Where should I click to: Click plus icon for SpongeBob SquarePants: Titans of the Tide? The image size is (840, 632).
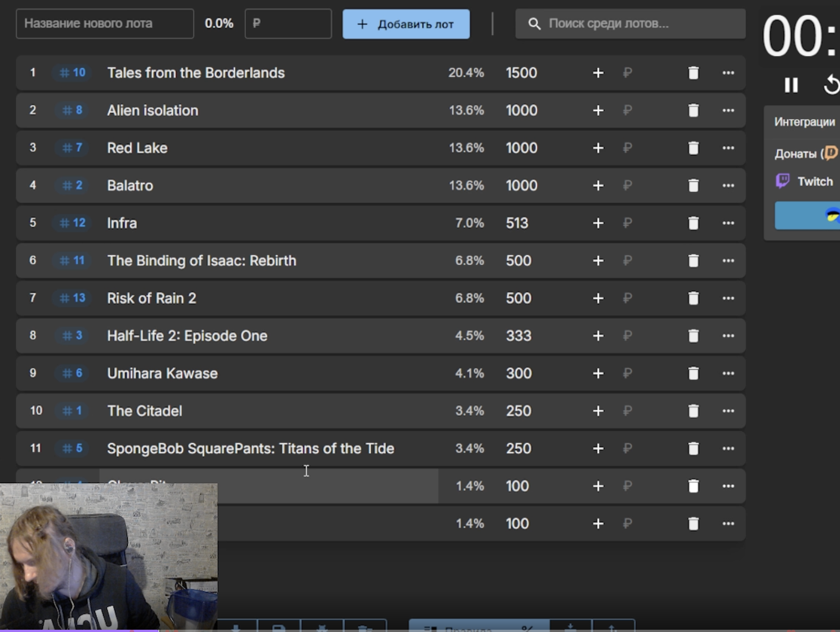pos(598,449)
